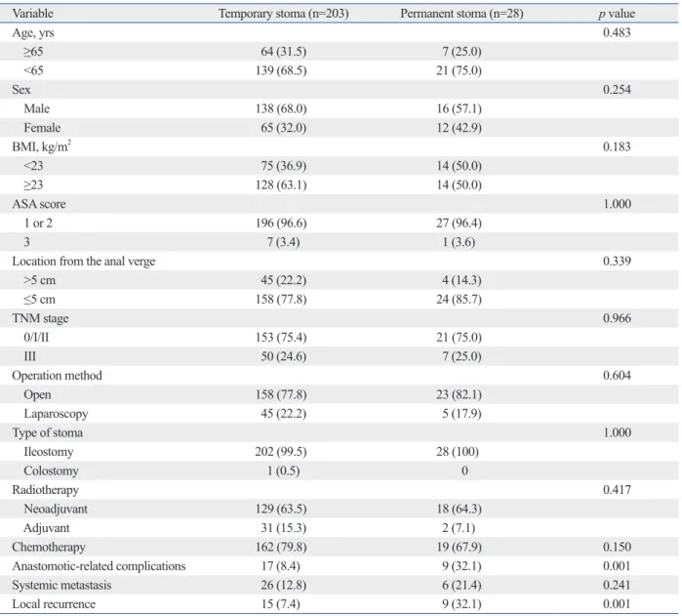Select the value 28 (100)

coord(458,452)
